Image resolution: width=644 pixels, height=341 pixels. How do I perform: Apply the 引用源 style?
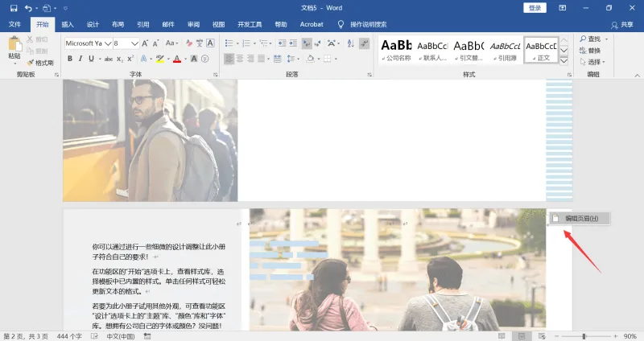point(506,51)
